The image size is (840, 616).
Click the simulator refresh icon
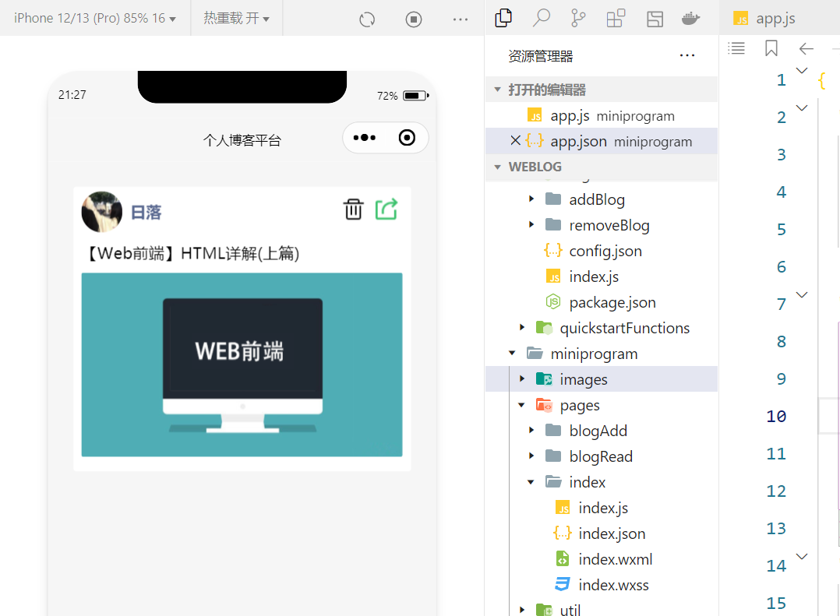pyautogui.click(x=367, y=19)
